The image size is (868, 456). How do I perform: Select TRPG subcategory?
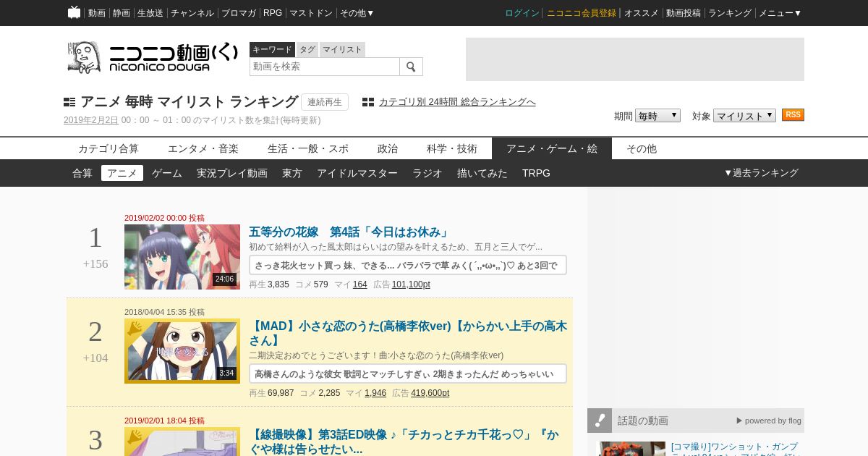click(536, 173)
